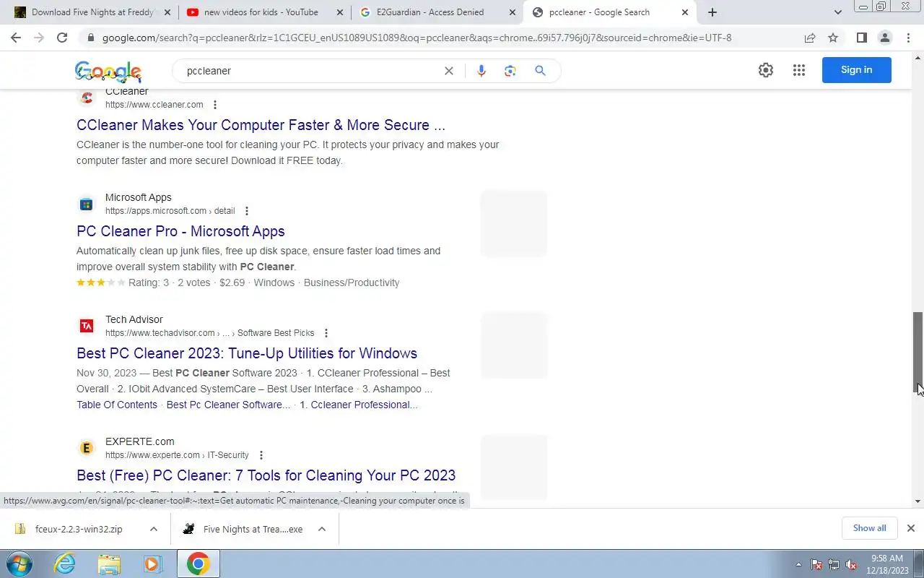This screenshot has width=924, height=578.
Task: Open more options for EXPERTE.com result
Action: 261,455
